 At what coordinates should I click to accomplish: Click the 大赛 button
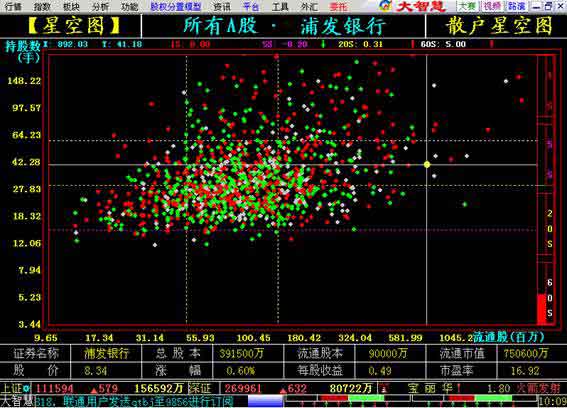pos(468,6)
